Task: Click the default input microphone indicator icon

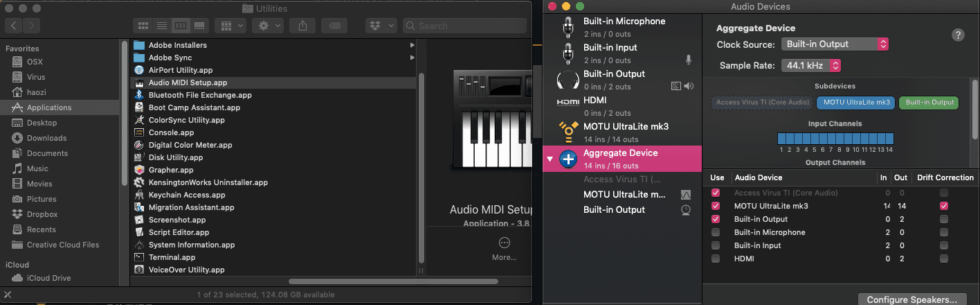Action: 689,60
